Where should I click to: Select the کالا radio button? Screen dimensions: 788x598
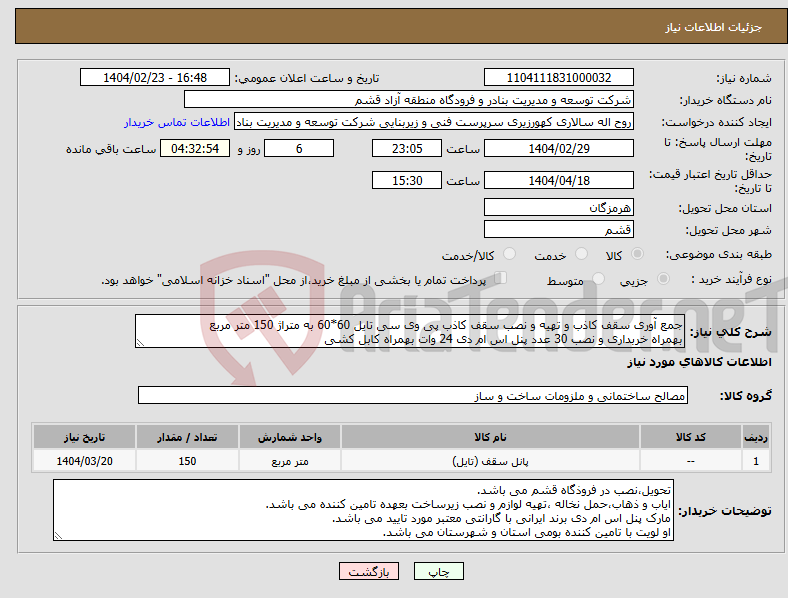pos(637,254)
